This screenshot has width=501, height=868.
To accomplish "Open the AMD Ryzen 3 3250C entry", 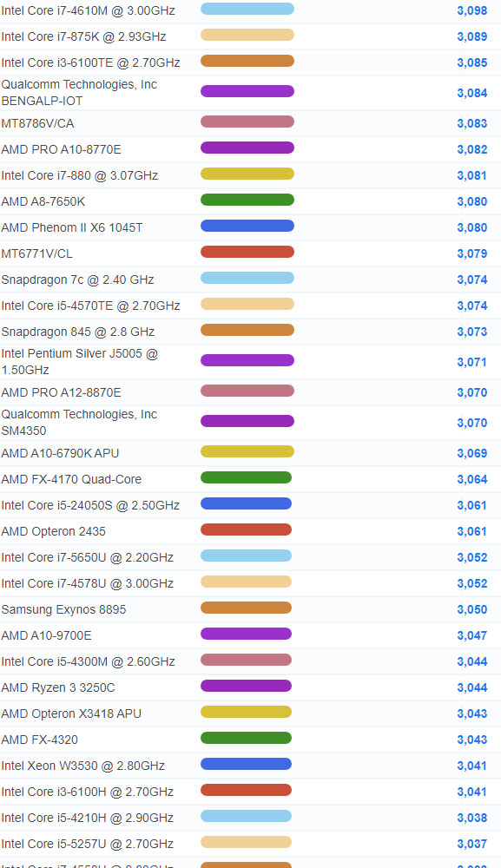I will pyautogui.click(x=58, y=687).
